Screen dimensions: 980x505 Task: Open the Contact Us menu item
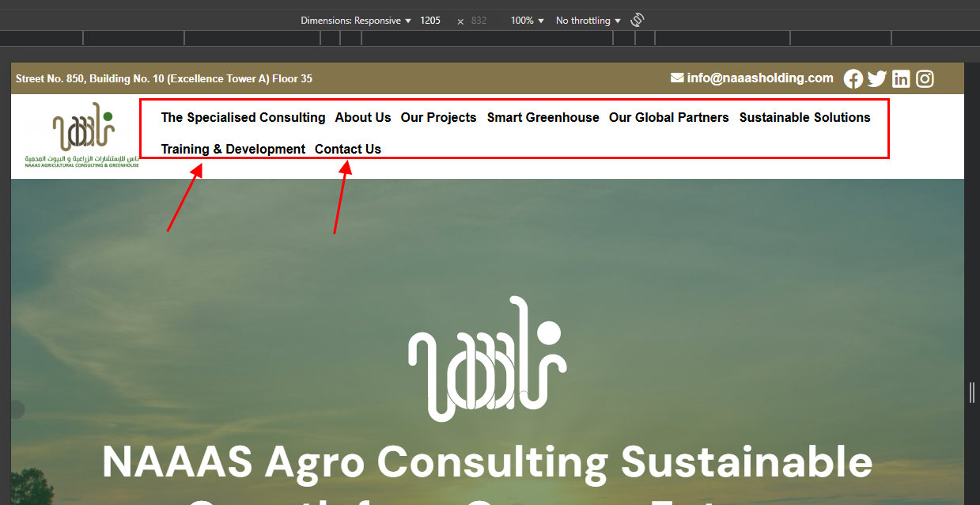point(348,149)
